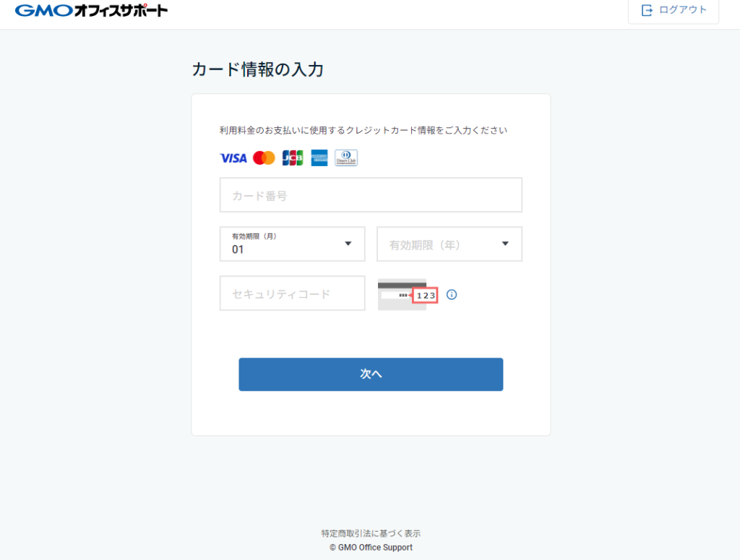Click the VISA card brand icon
The height and width of the screenshot is (560, 740).
pos(233,158)
